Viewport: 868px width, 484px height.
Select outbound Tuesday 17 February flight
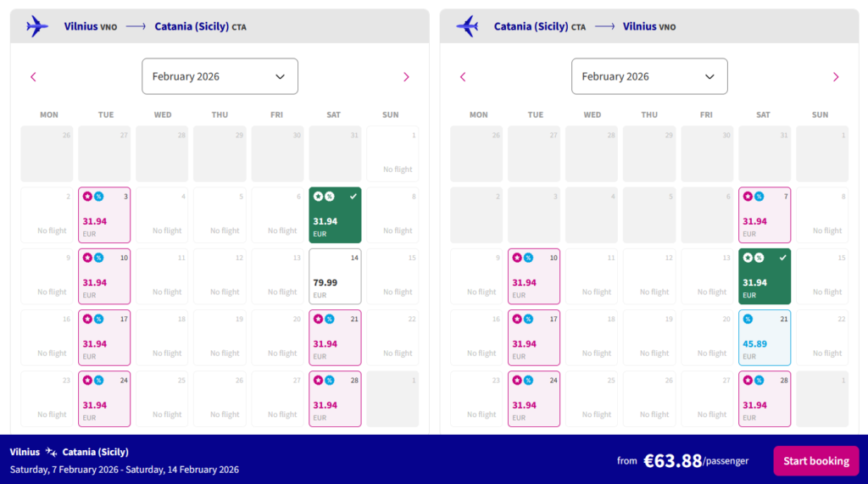pos(104,337)
